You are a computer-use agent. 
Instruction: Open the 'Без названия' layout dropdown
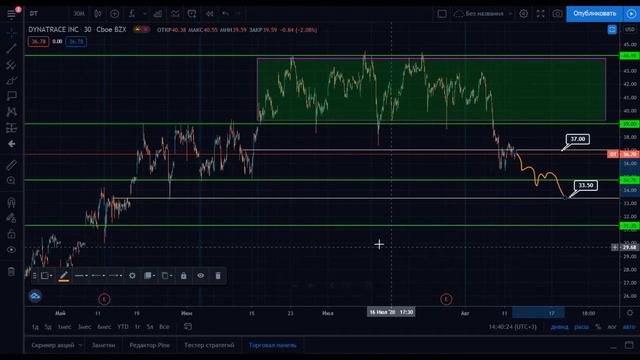point(483,13)
